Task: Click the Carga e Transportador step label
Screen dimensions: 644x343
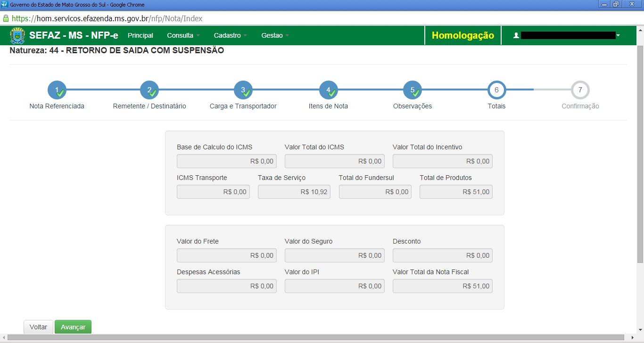Action: click(243, 106)
